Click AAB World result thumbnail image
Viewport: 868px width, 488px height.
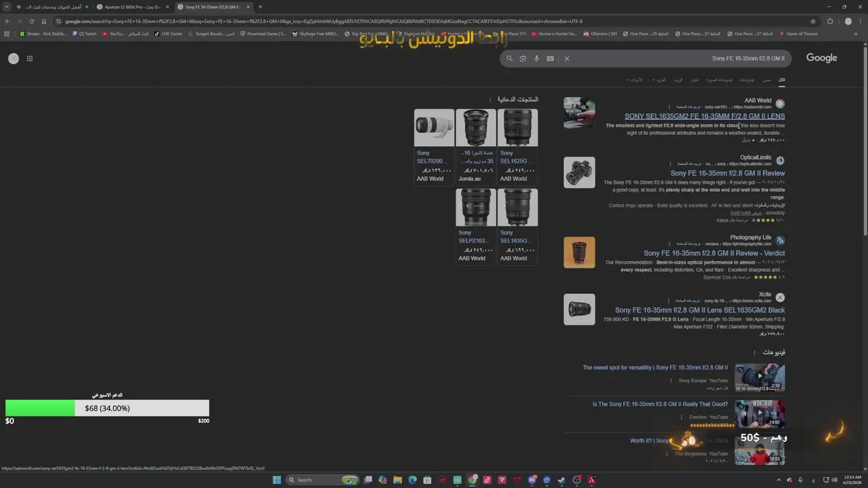(x=579, y=113)
